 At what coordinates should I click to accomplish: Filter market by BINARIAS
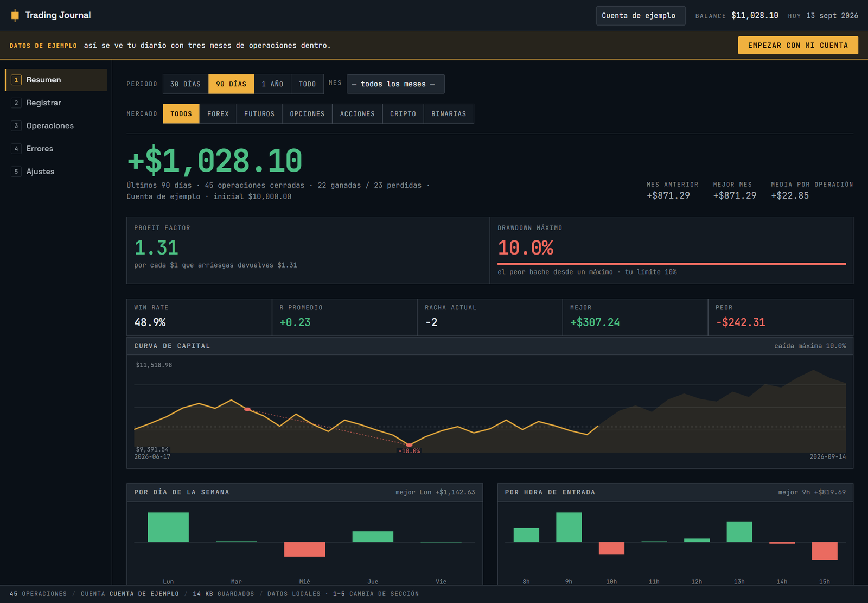point(449,114)
